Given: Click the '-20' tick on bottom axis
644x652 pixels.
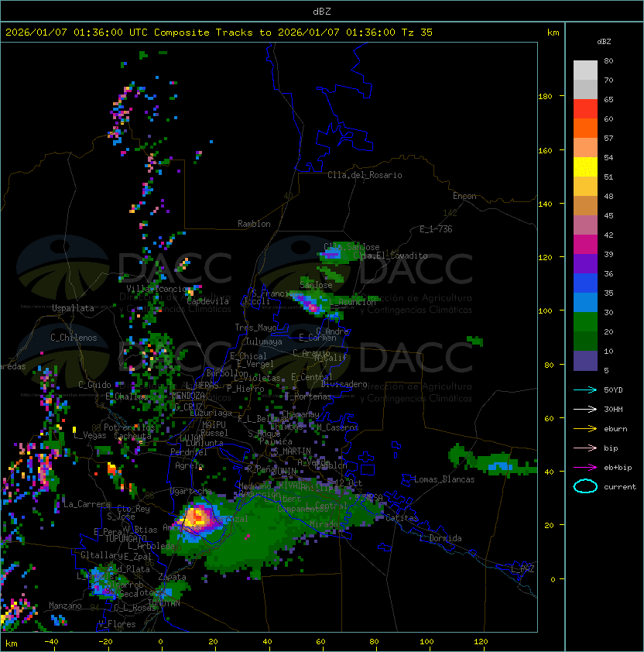Looking at the screenshot, I should point(104,642).
